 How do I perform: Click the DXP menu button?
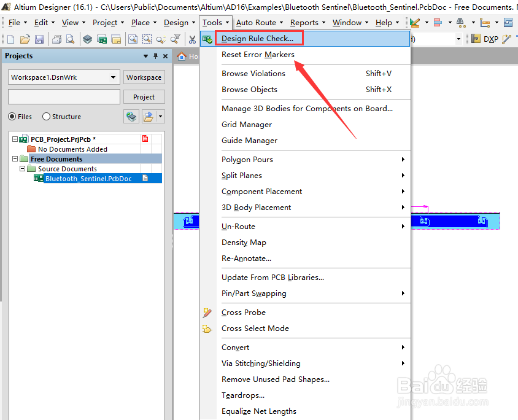click(490, 39)
